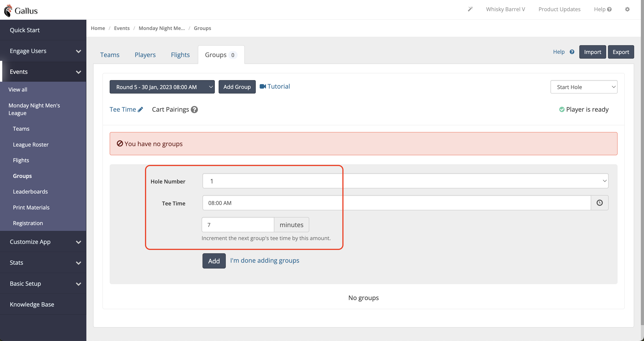Expand the Stats sidebar section
The height and width of the screenshot is (341, 644).
[43, 262]
